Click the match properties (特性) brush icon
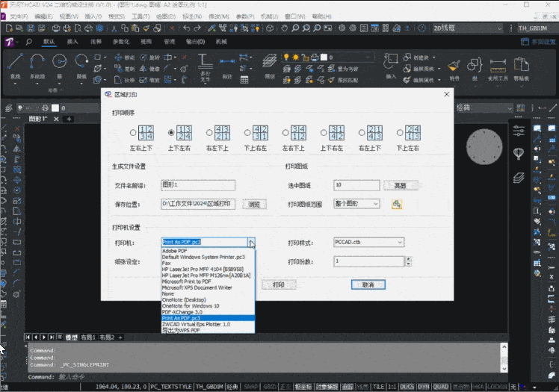Viewport: 559px width, 392px height. [454, 67]
